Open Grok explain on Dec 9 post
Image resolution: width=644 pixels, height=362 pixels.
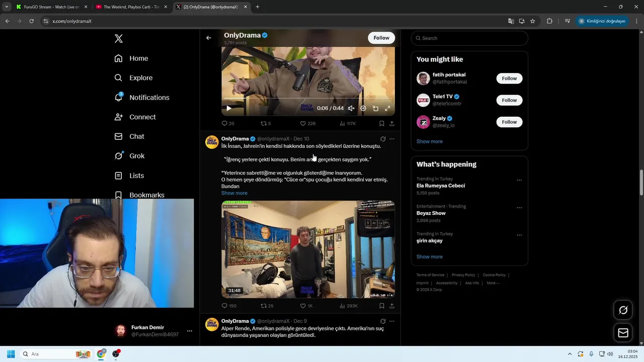click(x=383, y=321)
